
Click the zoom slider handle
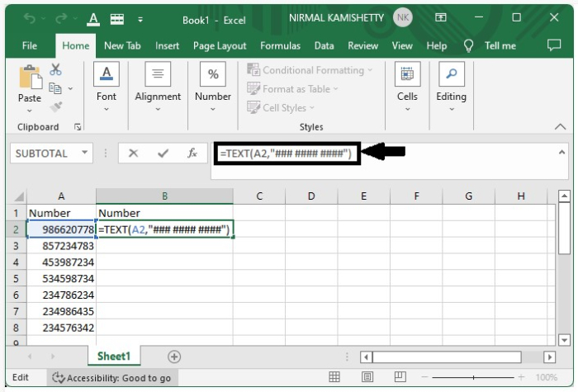coord(474,377)
